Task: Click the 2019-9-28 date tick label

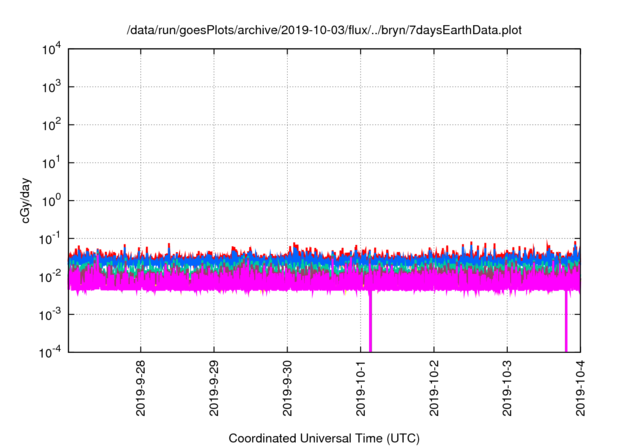Action: coord(140,388)
